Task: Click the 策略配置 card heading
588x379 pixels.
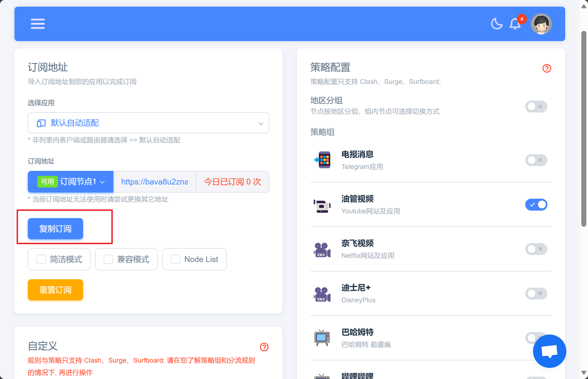Action: pyautogui.click(x=330, y=67)
